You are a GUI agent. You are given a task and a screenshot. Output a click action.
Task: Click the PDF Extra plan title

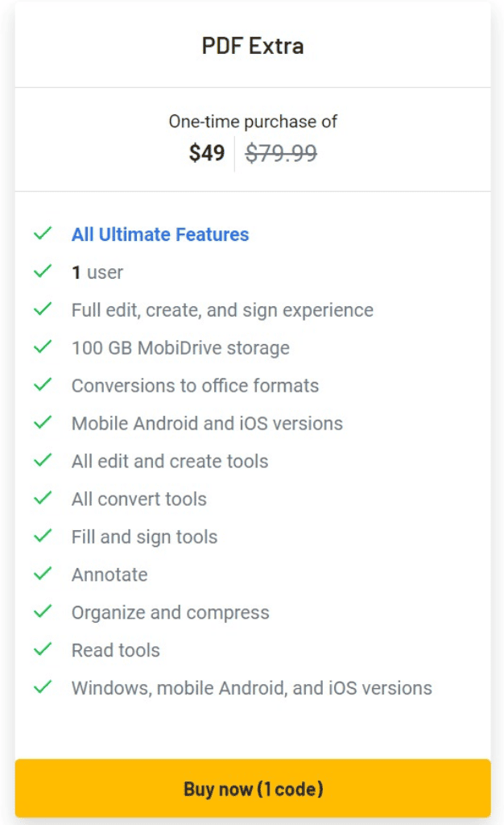[x=253, y=46]
